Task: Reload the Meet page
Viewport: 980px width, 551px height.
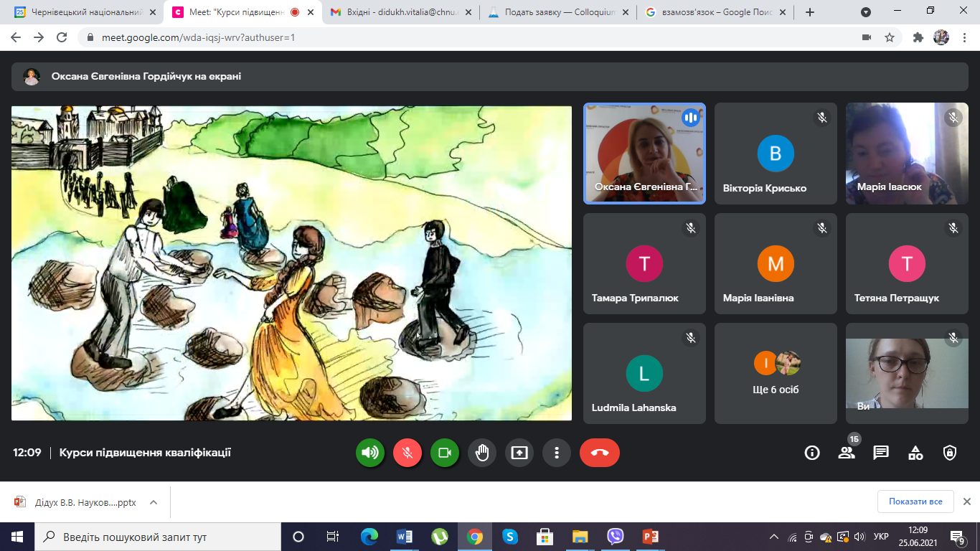Action: 62,37
